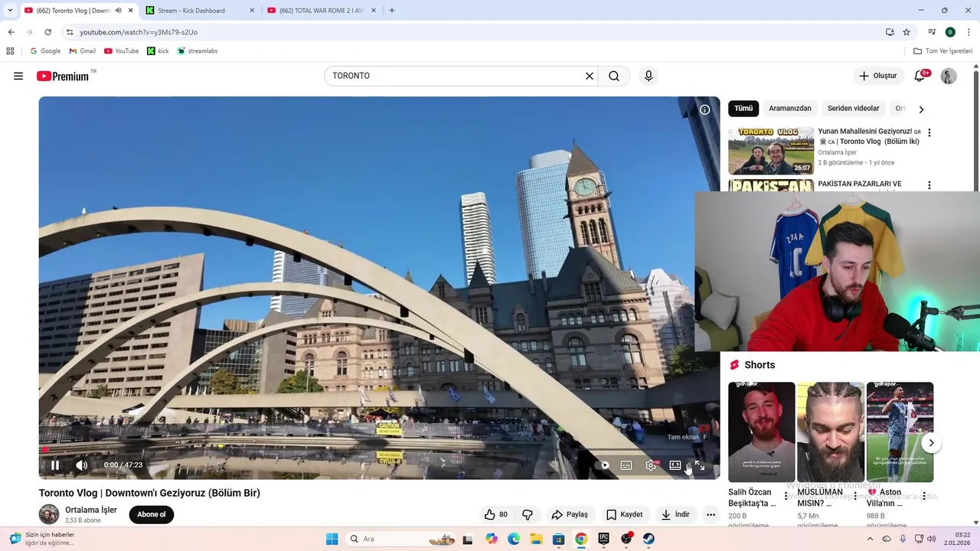This screenshot has width=980, height=551.
Task: Open Tüm Yer İşaretleri bookmarks folder
Action: (942, 51)
